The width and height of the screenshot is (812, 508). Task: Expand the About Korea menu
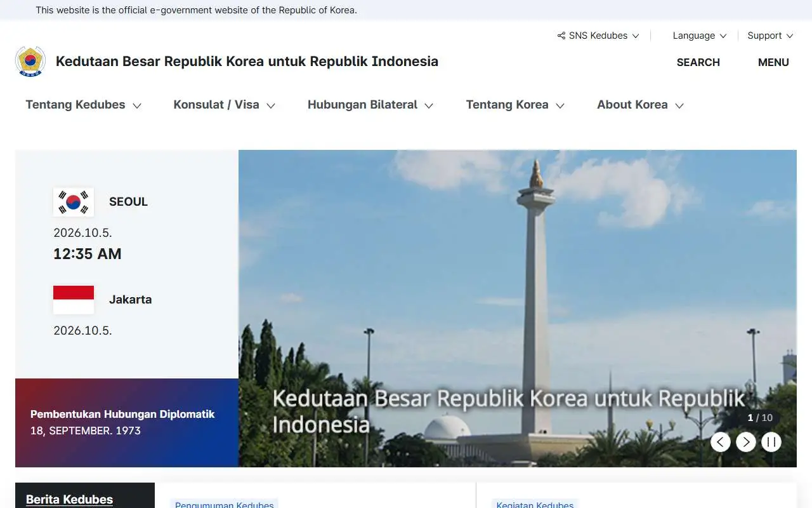click(x=641, y=105)
